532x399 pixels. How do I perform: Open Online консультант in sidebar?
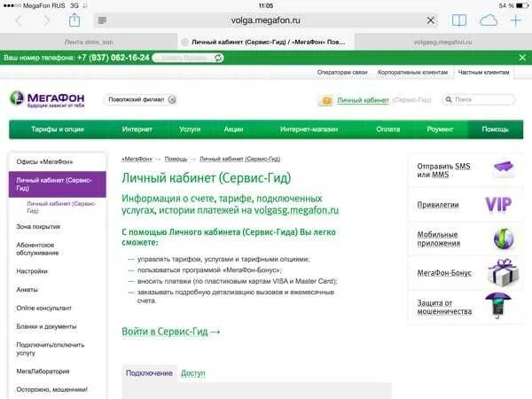coord(44,308)
